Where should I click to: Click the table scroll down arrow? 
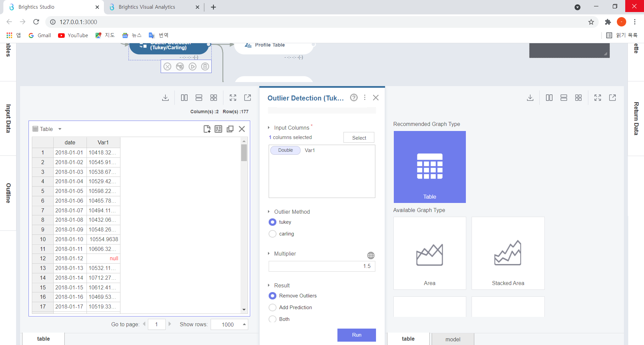[244, 310]
